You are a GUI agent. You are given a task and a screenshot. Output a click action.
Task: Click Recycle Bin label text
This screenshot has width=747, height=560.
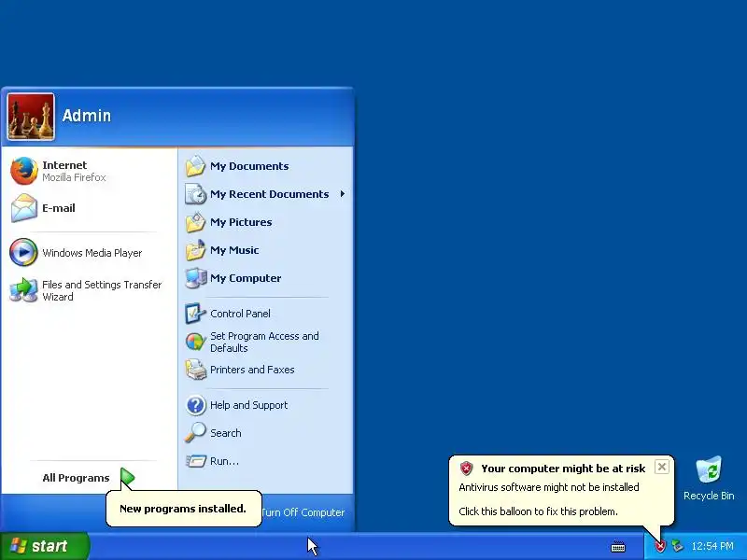[709, 496]
